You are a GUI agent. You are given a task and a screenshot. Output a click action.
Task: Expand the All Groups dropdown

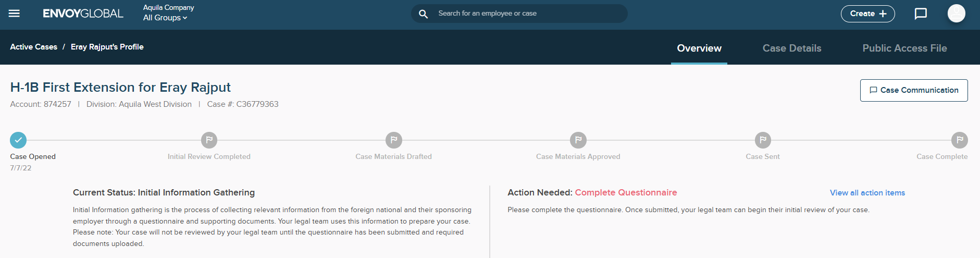coord(165,18)
